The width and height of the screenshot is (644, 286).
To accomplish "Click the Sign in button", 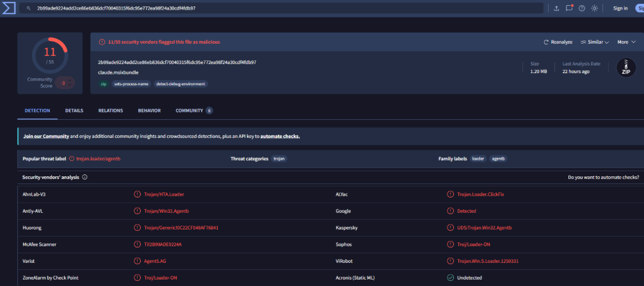I will [x=620, y=8].
